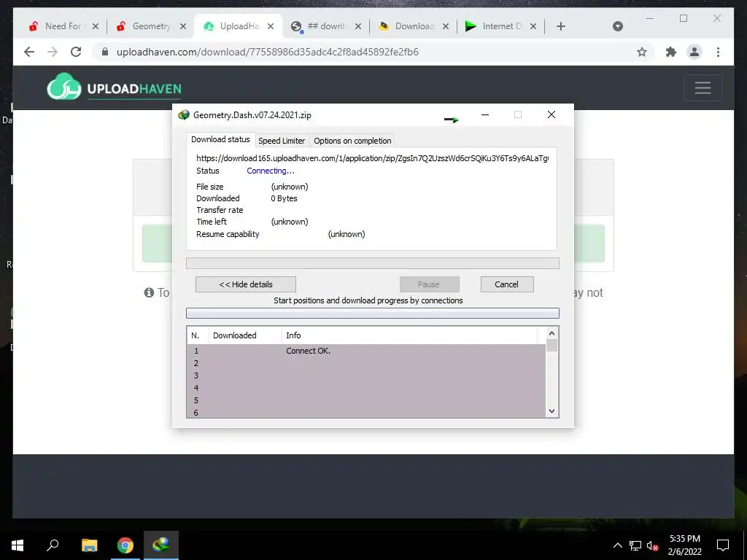Minimize the IDM download dialog
747x560 pixels.
point(485,114)
